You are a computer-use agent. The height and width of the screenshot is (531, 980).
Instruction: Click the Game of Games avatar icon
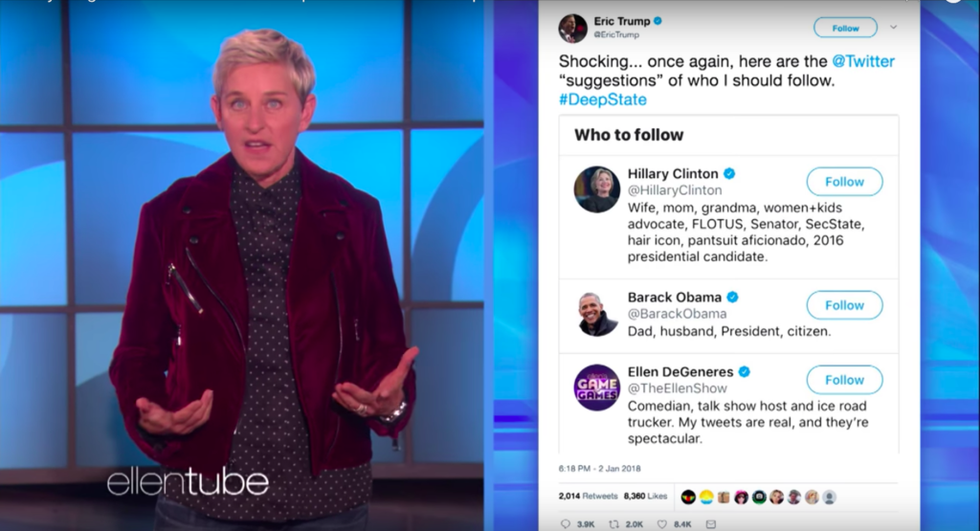(597, 387)
